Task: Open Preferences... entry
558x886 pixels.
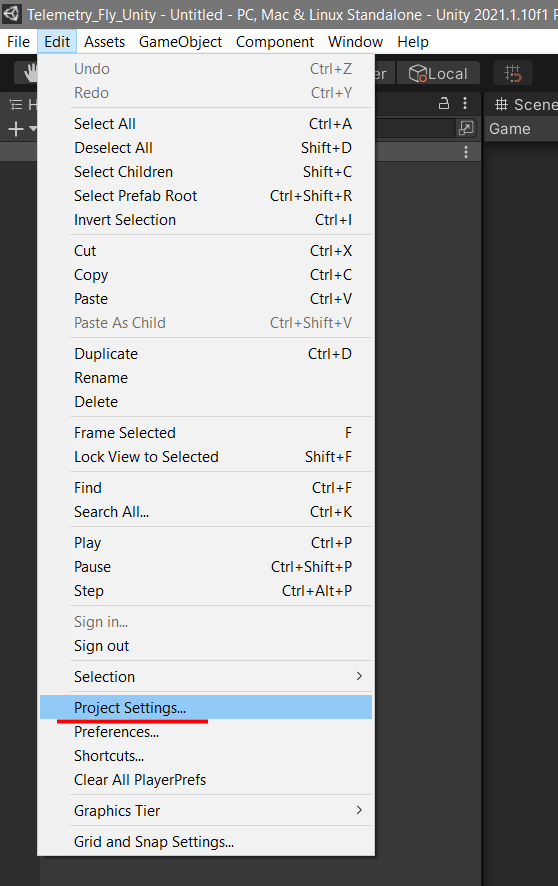Action: pyautogui.click(x=206, y=732)
